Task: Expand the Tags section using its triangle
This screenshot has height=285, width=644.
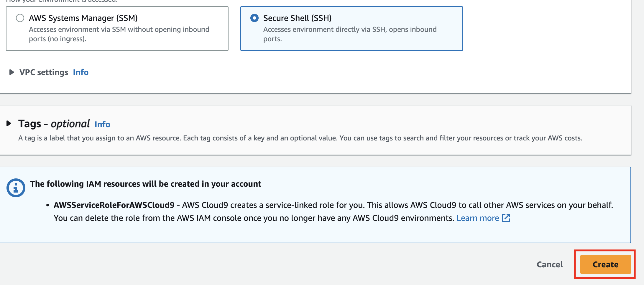Action: [x=9, y=124]
